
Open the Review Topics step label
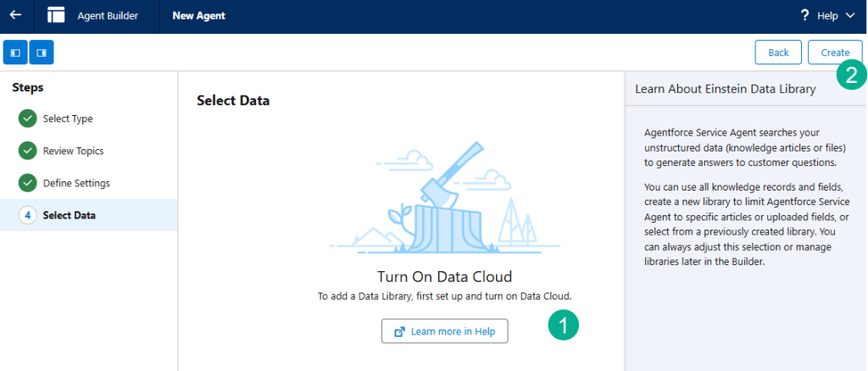pos(73,151)
